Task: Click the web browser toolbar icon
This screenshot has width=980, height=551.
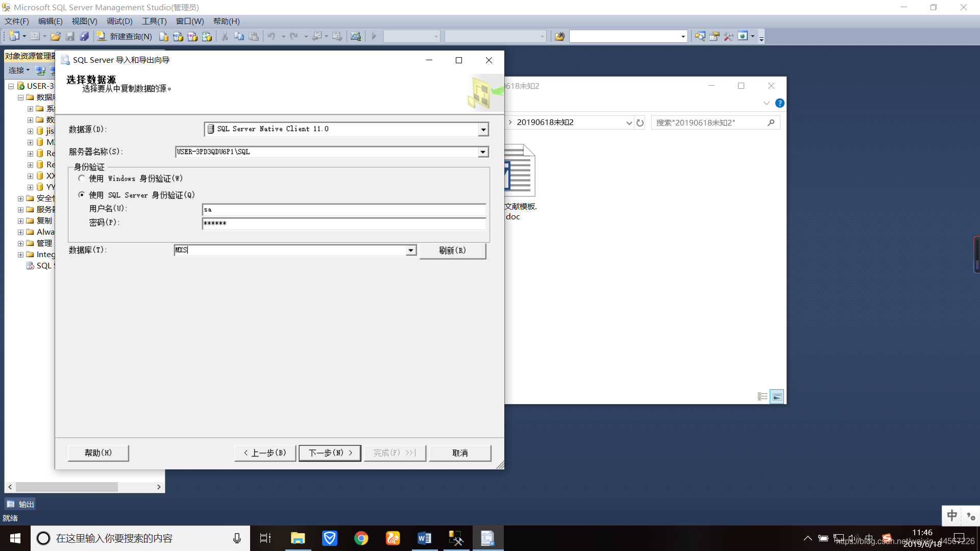Action: tap(743, 36)
